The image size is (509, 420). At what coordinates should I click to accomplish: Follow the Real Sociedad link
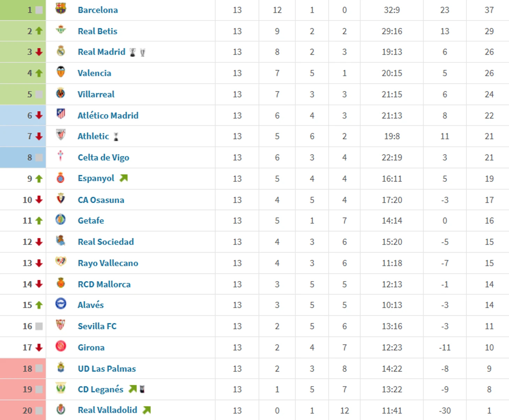[106, 242]
